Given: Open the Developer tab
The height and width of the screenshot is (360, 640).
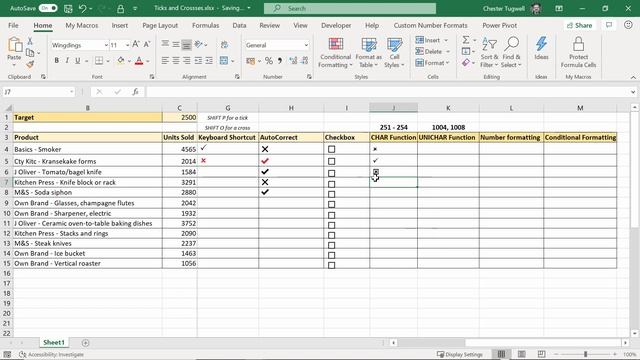Looking at the screenshot, I should tap(336, 25).
